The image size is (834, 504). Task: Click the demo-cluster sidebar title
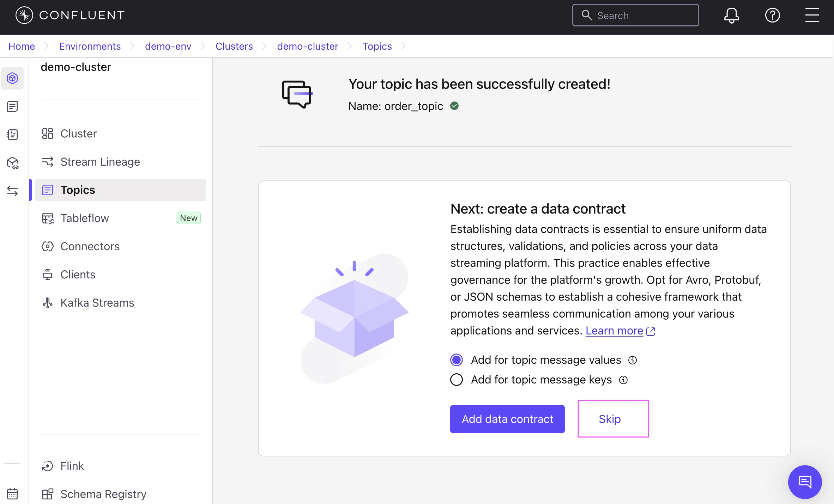click(x=76, y=67)
